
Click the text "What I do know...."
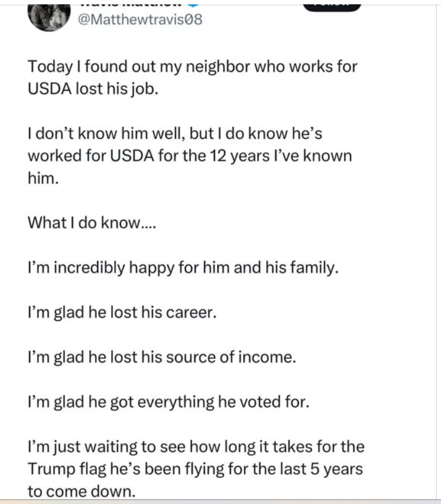(92, 223)
